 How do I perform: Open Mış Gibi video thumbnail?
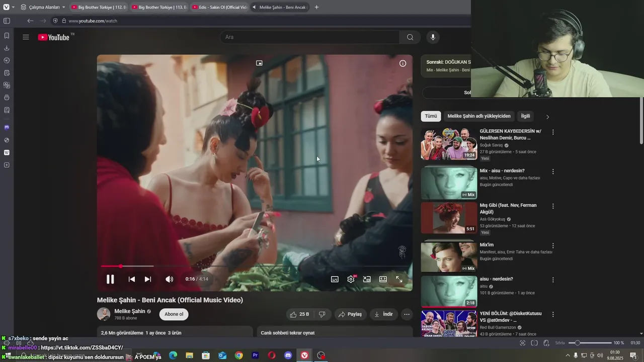tap(449, 218)
